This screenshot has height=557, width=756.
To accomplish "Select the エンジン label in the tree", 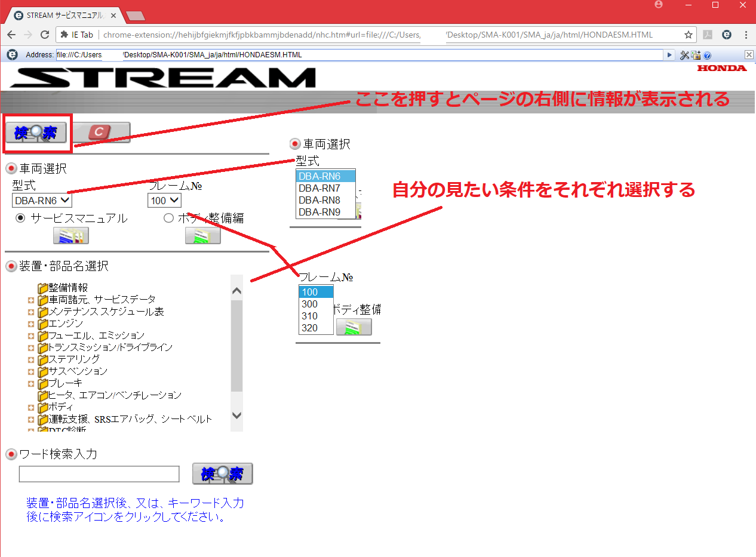I will pyautogui.click(x=66, y=324).
